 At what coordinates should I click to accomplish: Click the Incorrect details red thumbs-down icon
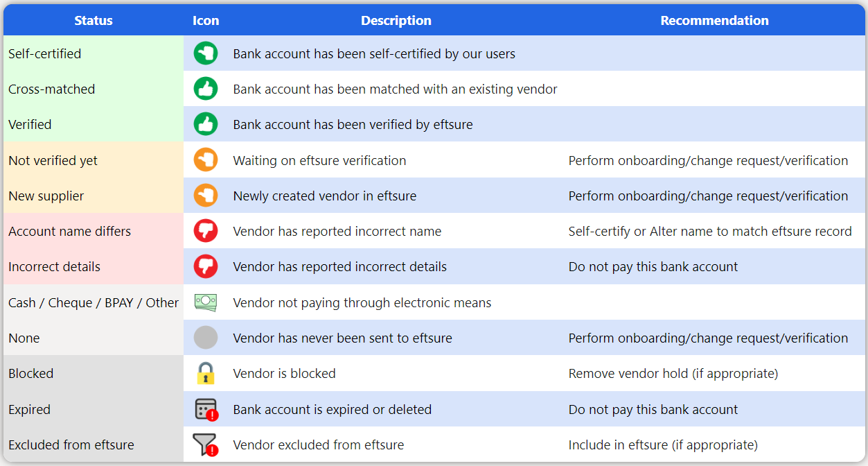[x=206, y=266]
